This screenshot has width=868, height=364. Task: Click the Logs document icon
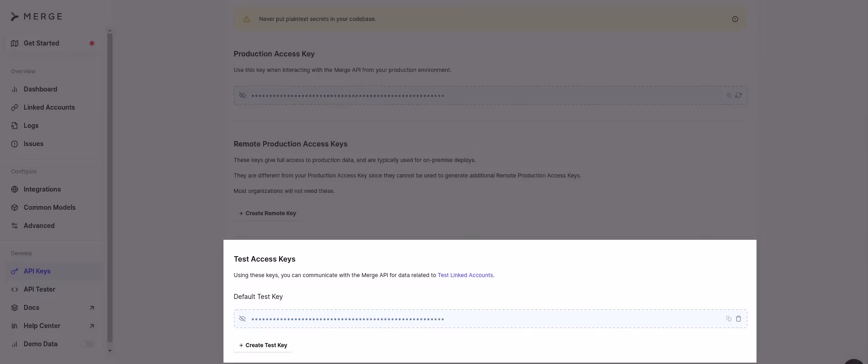(x=15, y=126)
